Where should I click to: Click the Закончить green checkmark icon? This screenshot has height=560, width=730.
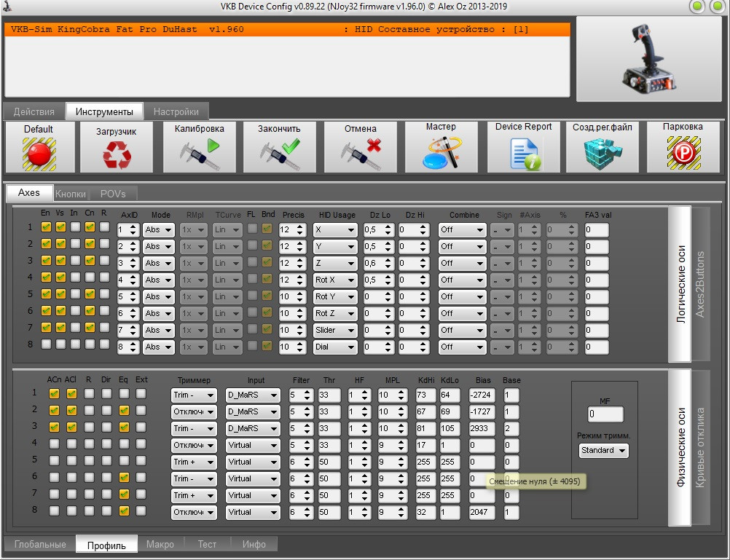click(279, 154)
